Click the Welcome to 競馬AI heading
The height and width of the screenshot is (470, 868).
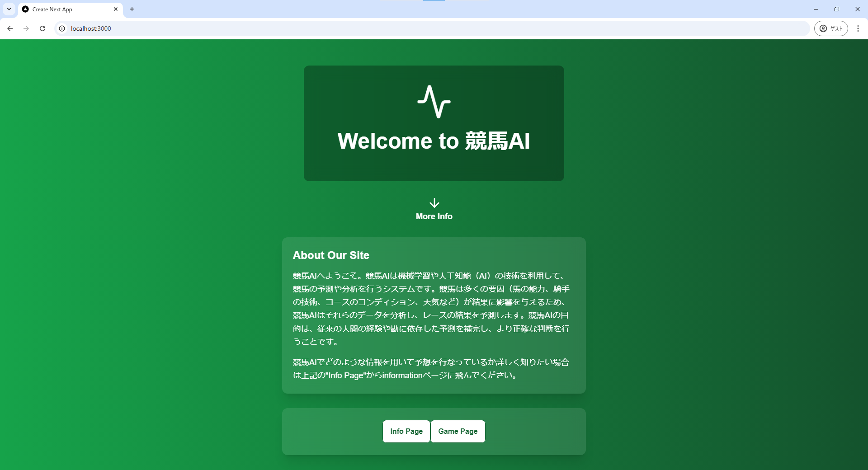click(434, 141)
